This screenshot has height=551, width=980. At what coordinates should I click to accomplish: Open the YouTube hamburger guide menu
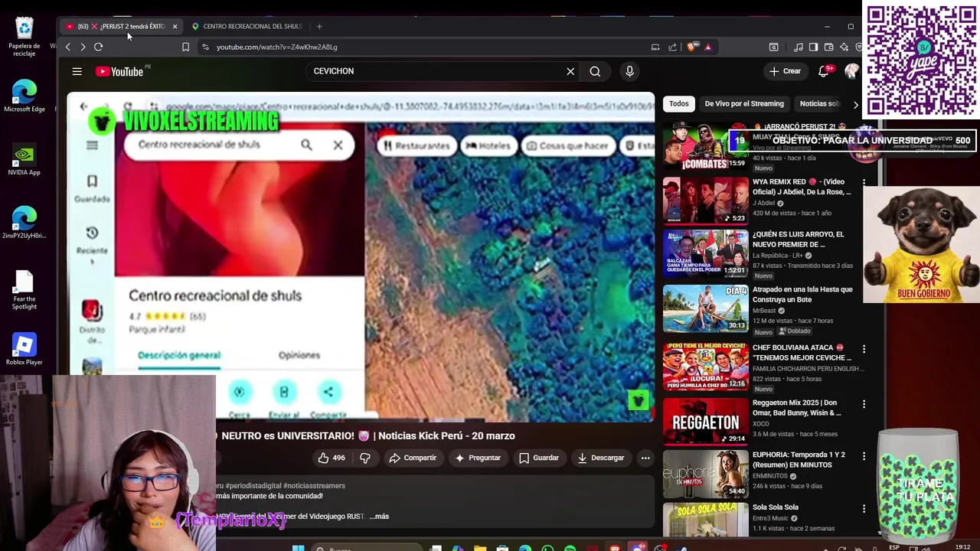click(x=77, y=71)
